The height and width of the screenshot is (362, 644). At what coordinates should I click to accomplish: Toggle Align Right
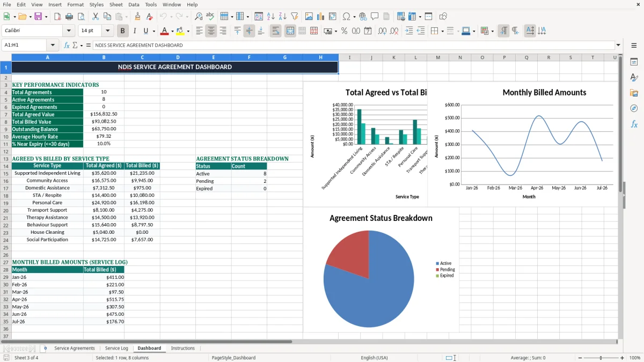coord(223,31)
